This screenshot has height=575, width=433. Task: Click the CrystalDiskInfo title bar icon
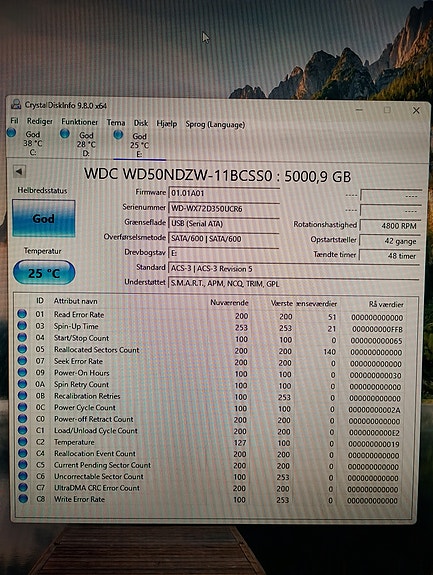coord(16,104)
